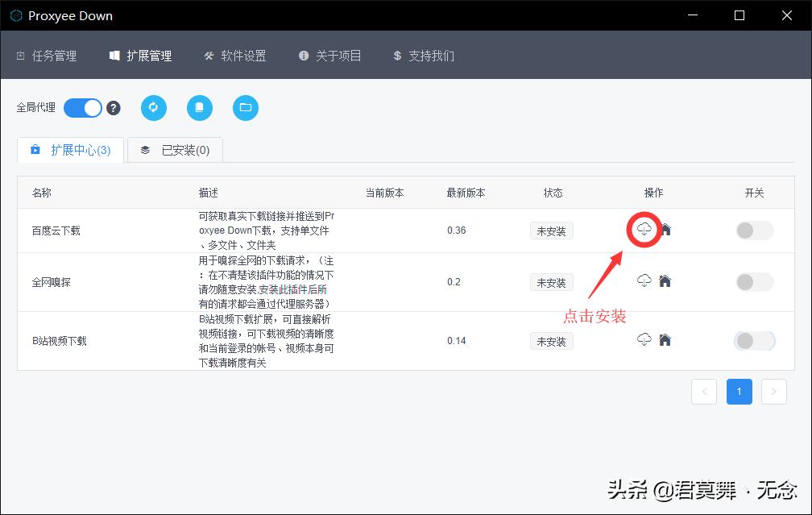This screenshot has width=812, height=515.
Task: Go to next page with right arrow
Action: click(x=773, y=392)
